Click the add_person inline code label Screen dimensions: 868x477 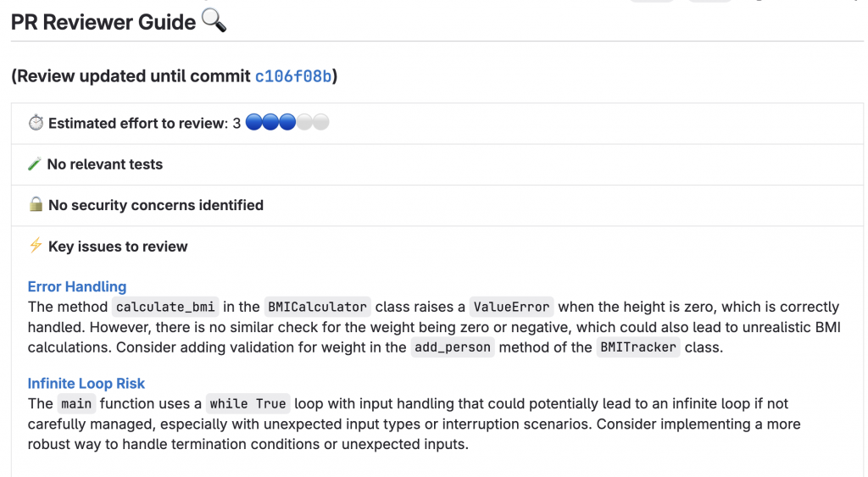pos(453,347)
